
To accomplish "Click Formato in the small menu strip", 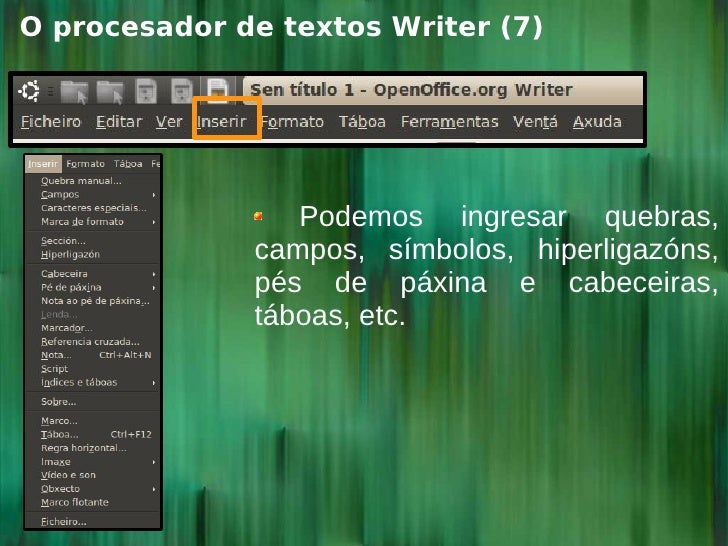I will click(85, 164).
